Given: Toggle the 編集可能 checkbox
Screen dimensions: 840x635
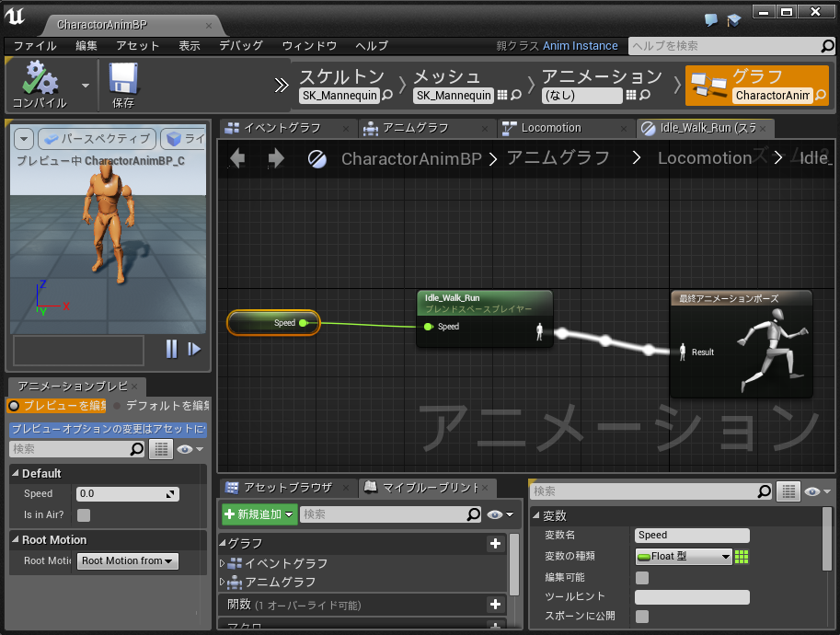Looking at the screenshot, I should (x=642, y=578).
